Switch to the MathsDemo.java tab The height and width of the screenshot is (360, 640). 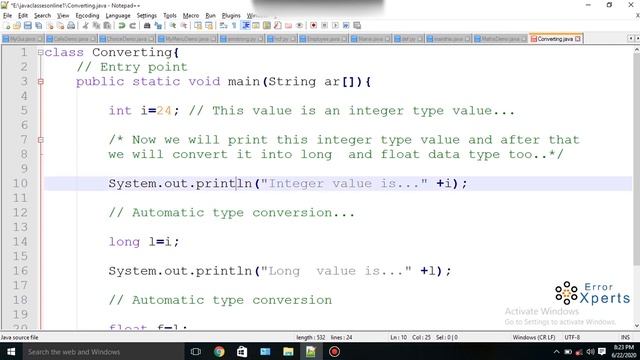(x=500, y=39)
